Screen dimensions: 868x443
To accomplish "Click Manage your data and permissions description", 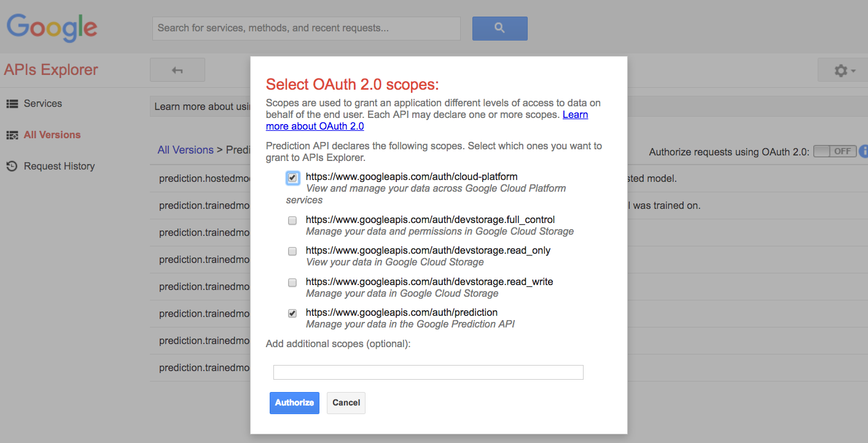I will [440, 232].
